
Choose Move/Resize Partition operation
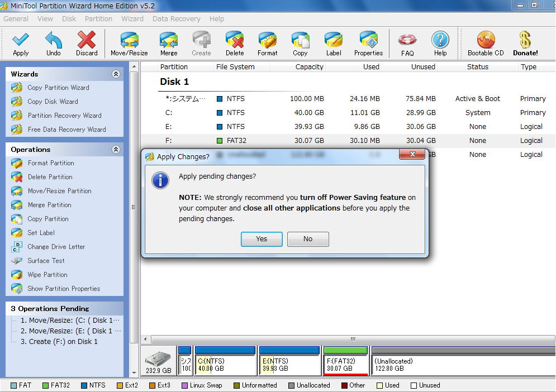(60, 190)
